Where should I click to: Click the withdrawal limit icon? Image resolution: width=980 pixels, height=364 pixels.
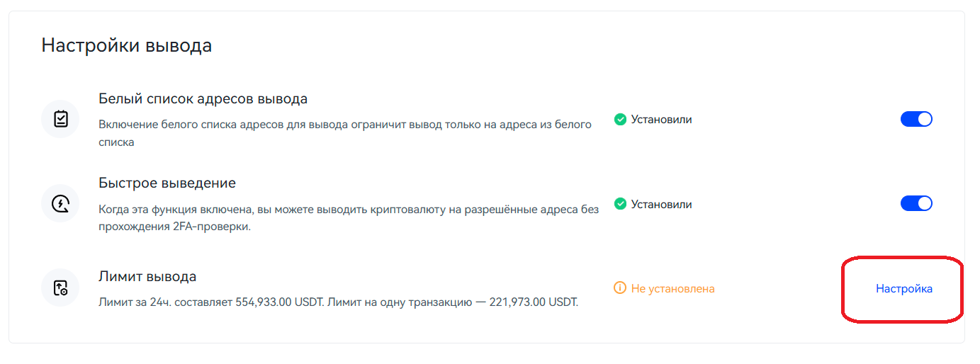60,288
